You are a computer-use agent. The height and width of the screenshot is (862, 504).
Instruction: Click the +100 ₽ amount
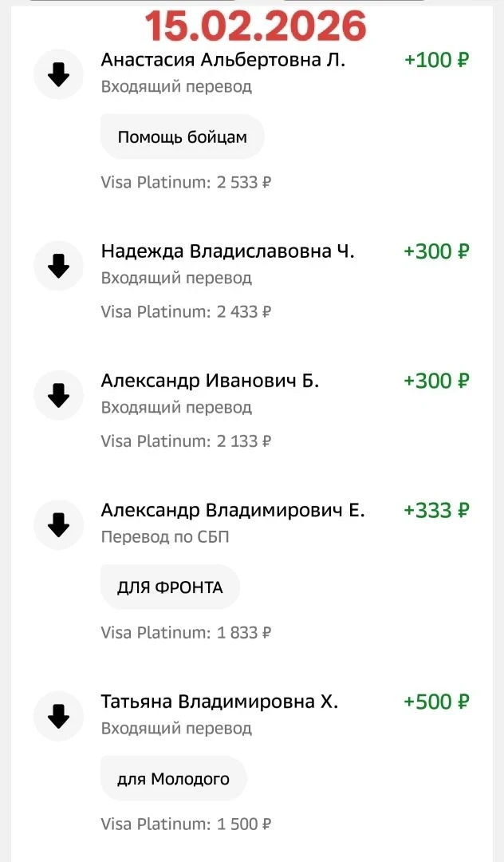[436, 61]
